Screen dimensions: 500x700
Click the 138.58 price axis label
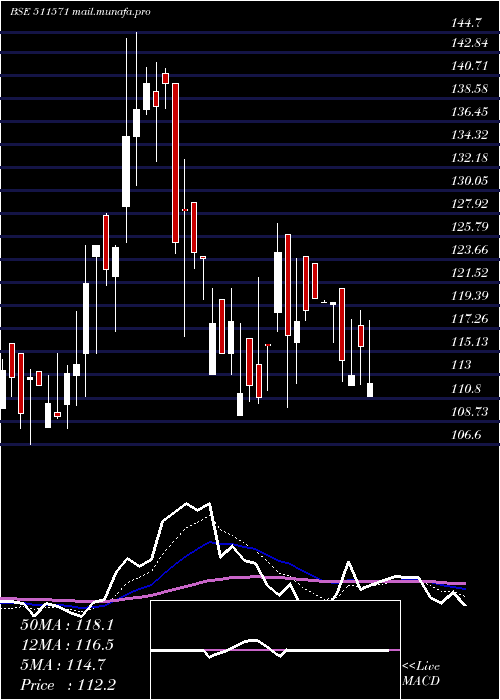[x=469, y=89]
